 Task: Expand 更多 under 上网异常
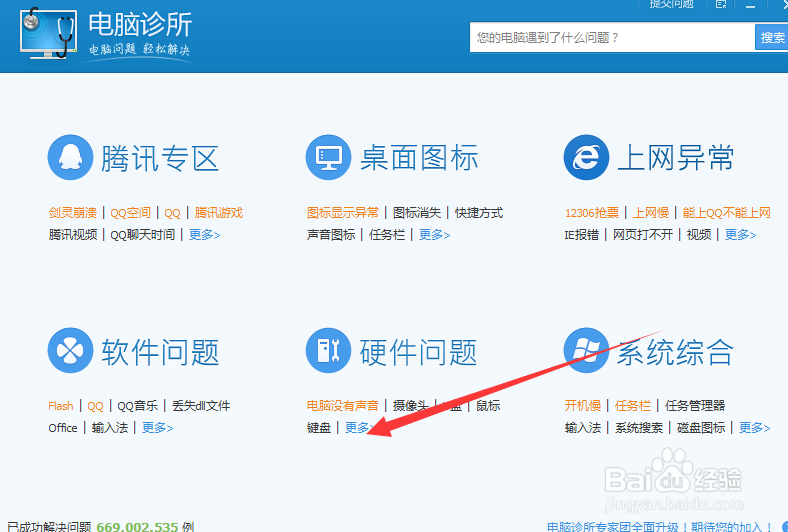(741, 235)
